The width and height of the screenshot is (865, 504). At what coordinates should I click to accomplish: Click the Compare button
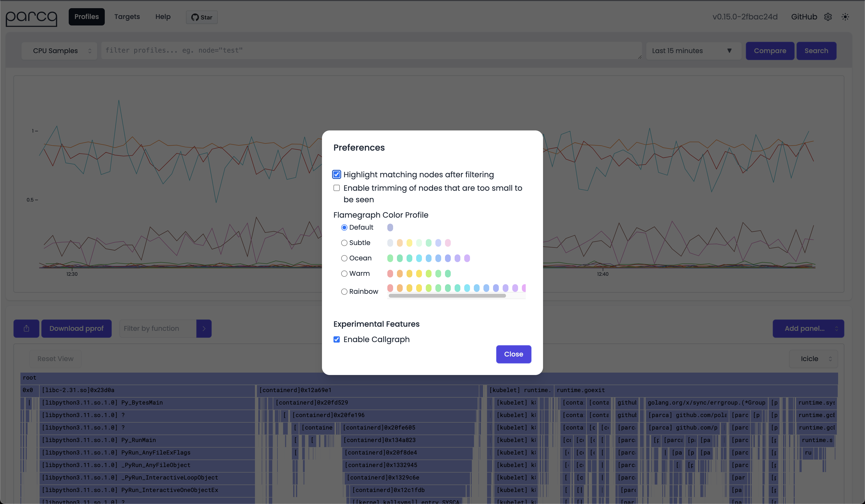[770, 51]
